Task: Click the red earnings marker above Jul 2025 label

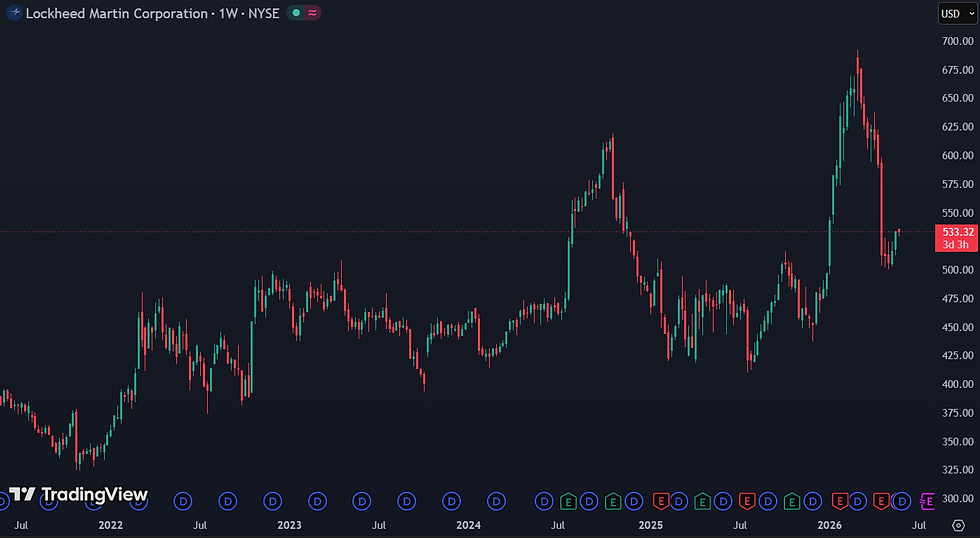Action: click(x=746, y=501)
